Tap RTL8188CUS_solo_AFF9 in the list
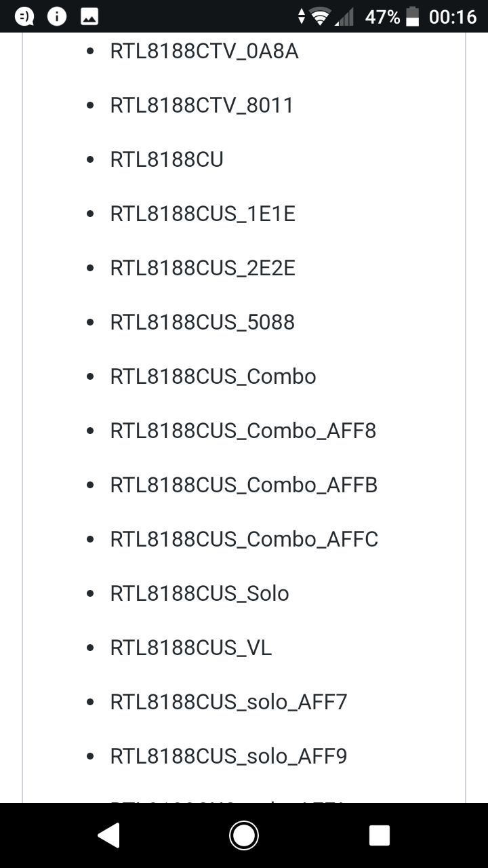 click(228, 756)
